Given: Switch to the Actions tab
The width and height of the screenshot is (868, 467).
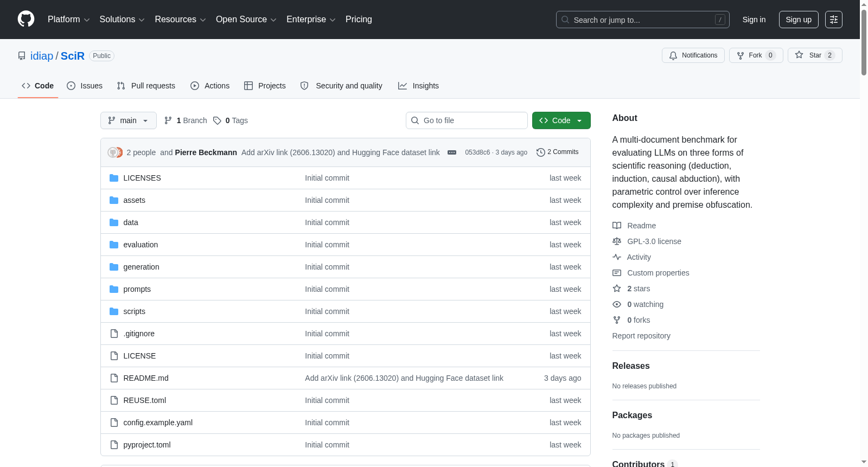Looking at the screenshot, I should point(210,86).
